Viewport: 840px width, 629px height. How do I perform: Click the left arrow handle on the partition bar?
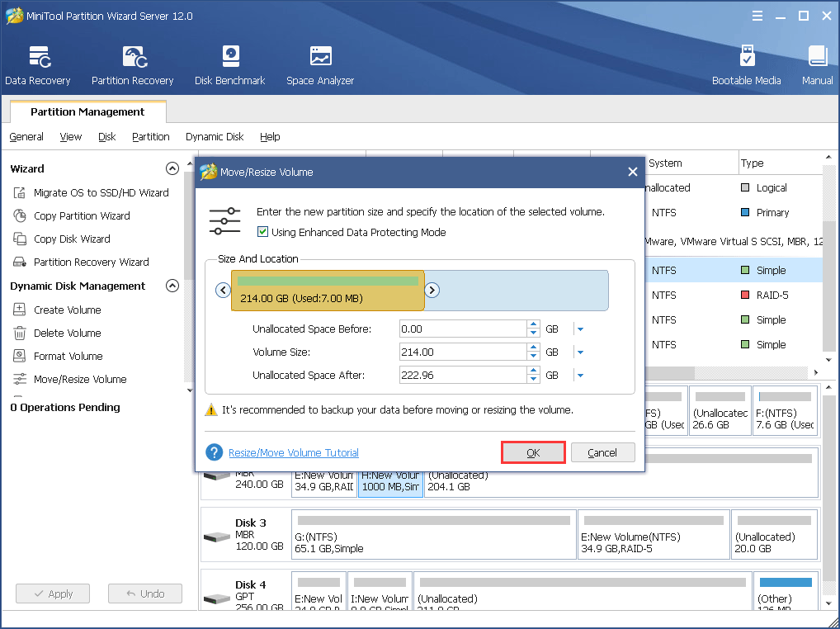click(223, 290)
